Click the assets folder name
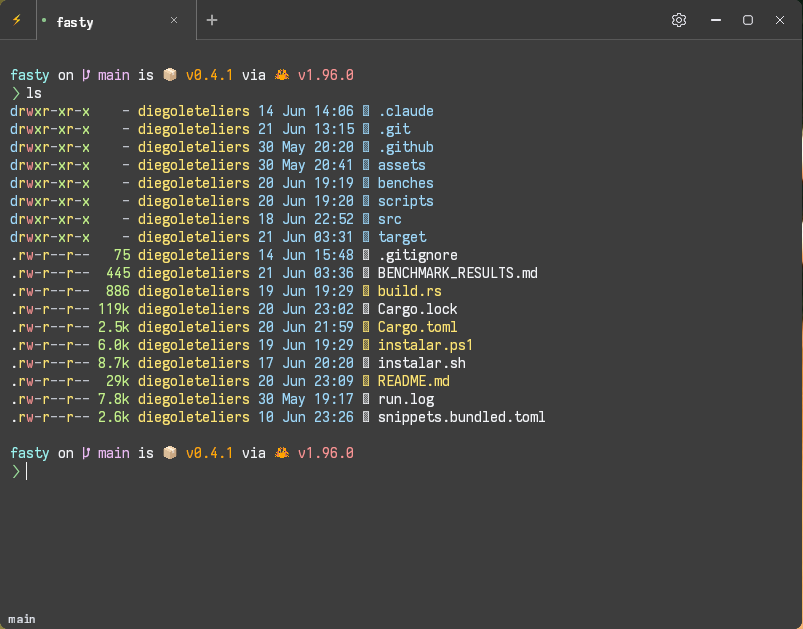Screen dimensions: 803x629 402,165
